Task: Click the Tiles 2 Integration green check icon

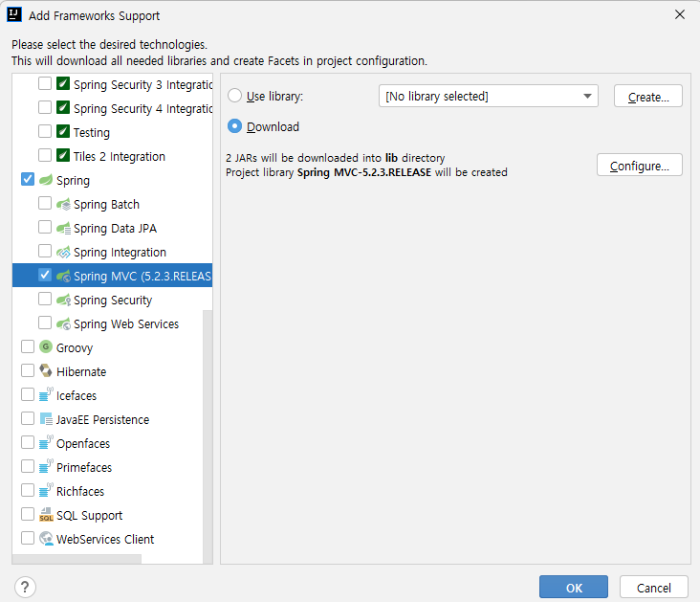Action: [x=63, y=156]
